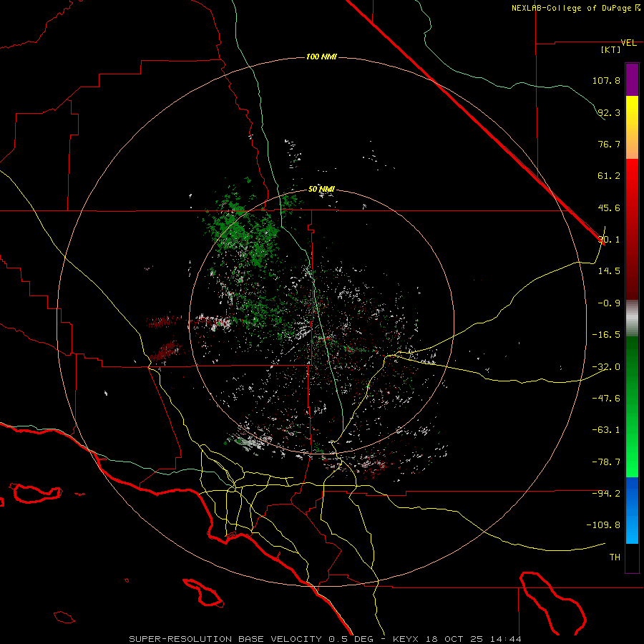Screen dimensions: 644x644
Task: Pick the purple segment of the color bar
Action: point(632,79)
